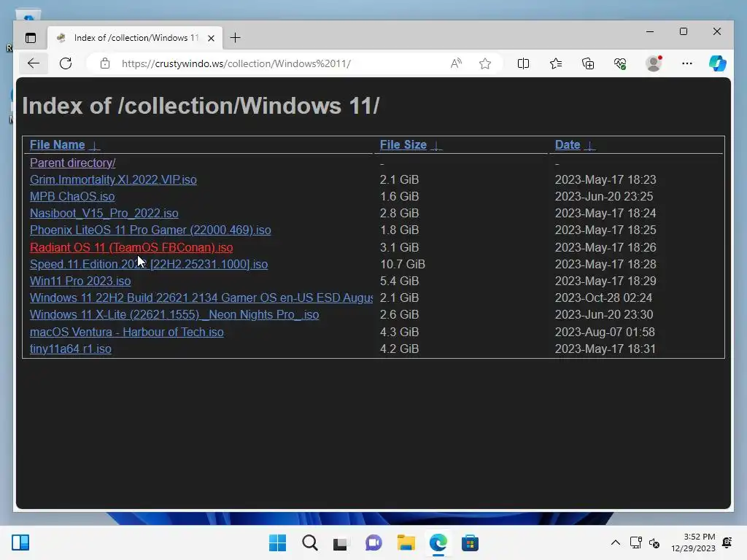The height and width of the screenshot is (560, 747).
Task: Download MPB ChaOS.iso
Action: coord(72,196)
